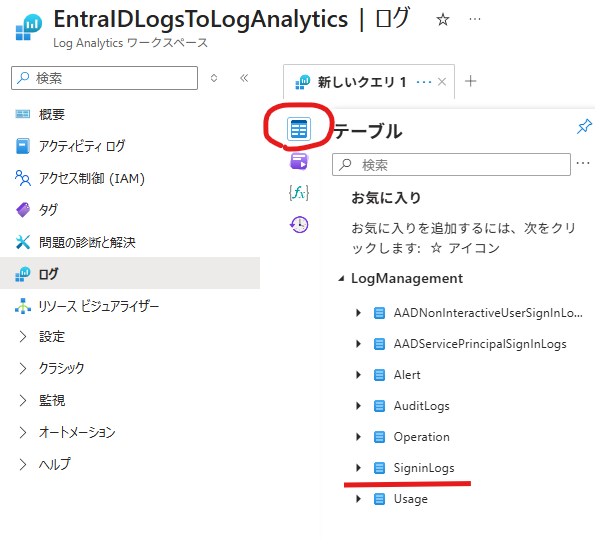595x541 pixels.
Task: Expand the AuditLogs table
Action: 358,406
